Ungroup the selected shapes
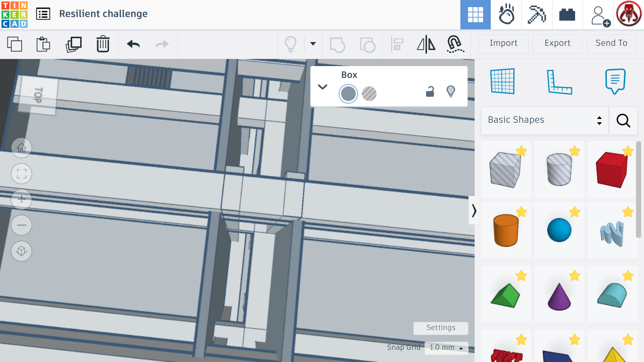 coord(368,44)
